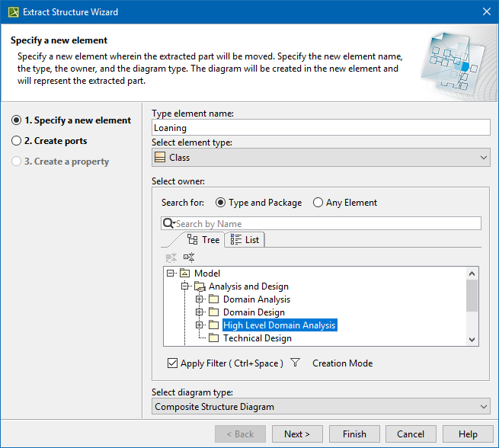This screenshot has width=499, height=448.
Task: Click the collapse all tree icon
Action: pyautogui.click(x=189, y=258)
